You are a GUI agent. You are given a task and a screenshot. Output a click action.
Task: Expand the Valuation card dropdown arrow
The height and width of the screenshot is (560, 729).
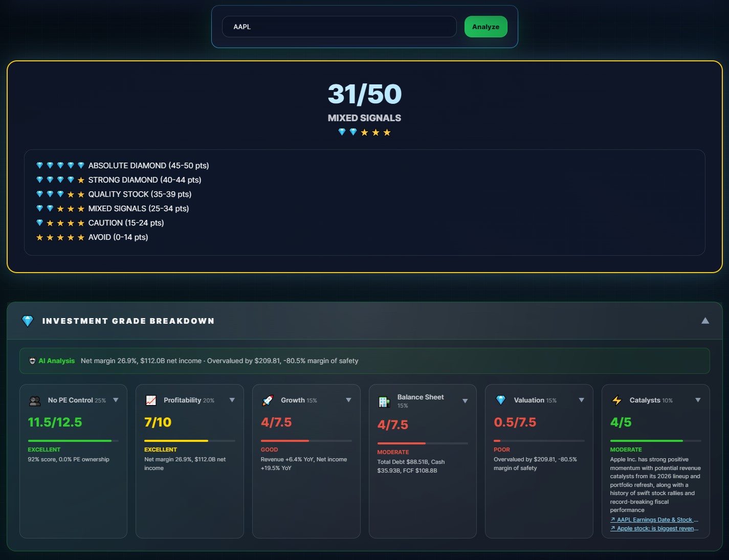click(x=581, y=400)
